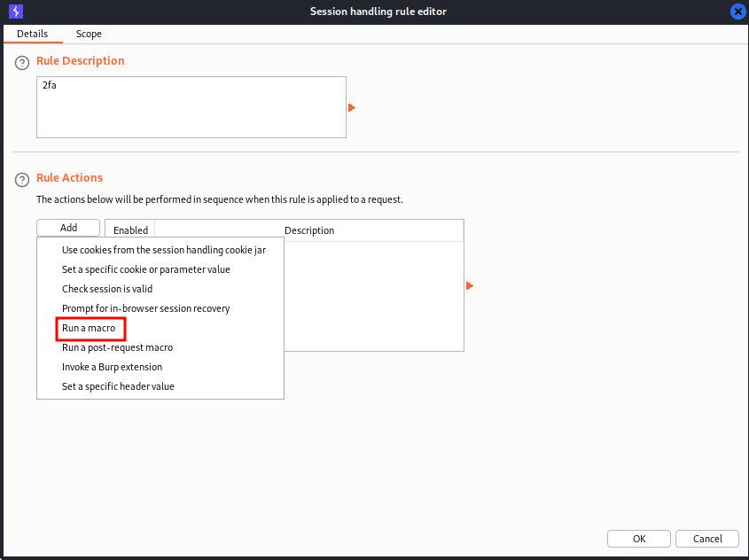Click the Burp Suite lightning logo icon
749x560 pixels.
coord(16,11)
